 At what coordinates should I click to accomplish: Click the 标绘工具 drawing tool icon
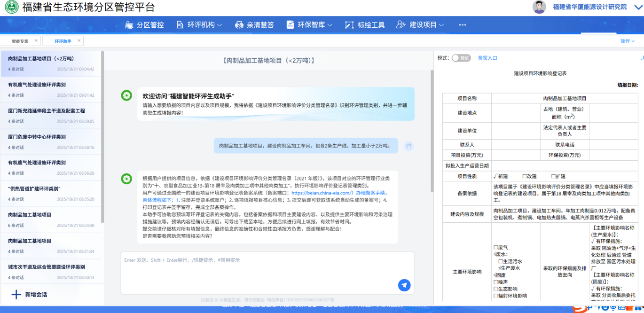(349, 25)
